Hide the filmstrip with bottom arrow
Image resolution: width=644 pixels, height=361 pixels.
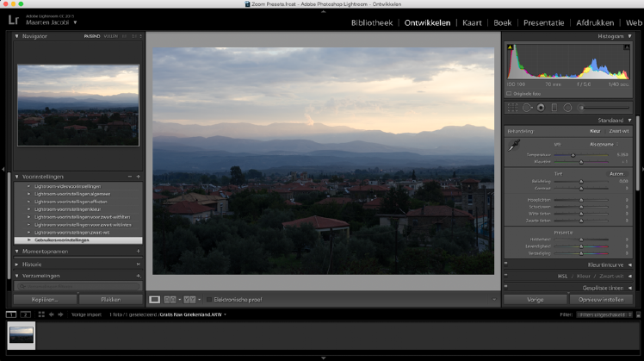(x=323, y=358)
